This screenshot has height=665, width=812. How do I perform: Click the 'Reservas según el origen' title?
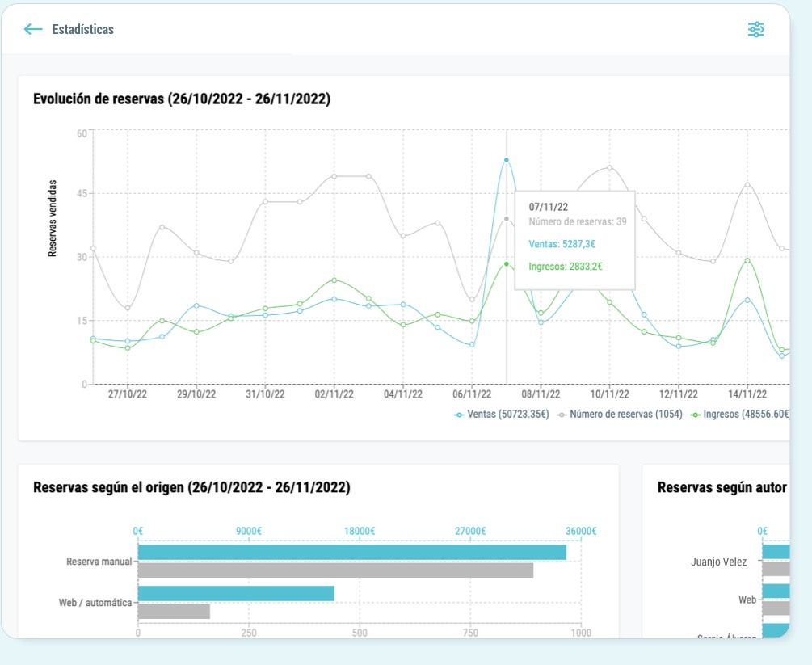pyautogui.click(x=191, y=487)
